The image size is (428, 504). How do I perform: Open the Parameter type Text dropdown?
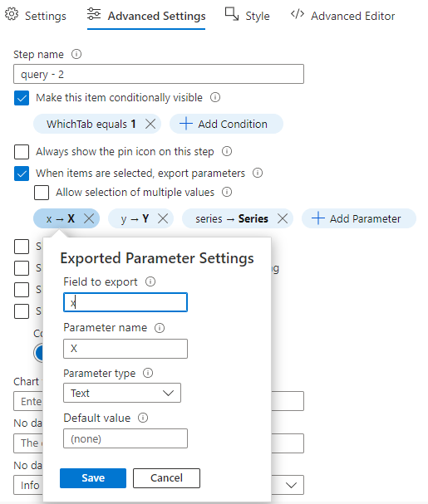point(122,393)
